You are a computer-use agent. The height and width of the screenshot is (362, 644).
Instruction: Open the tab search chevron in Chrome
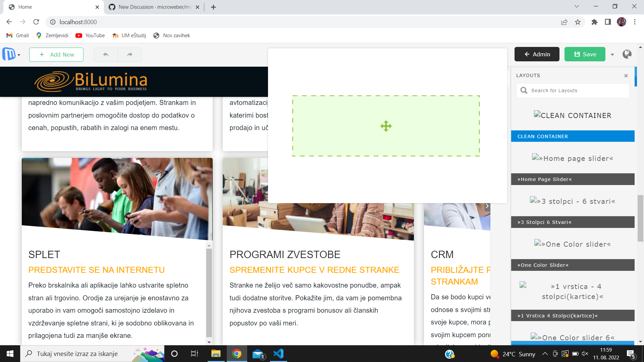tap(577, 6)
